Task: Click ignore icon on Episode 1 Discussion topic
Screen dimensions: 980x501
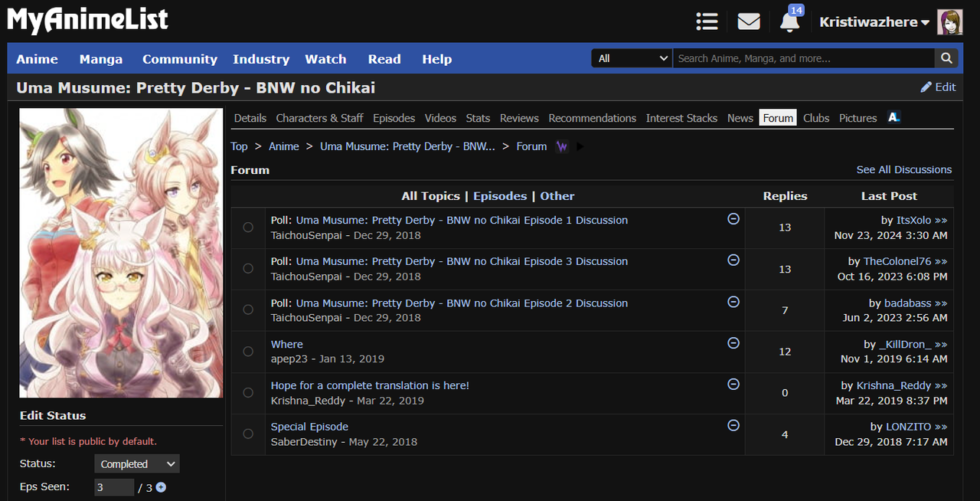Action: coord(733,219)
